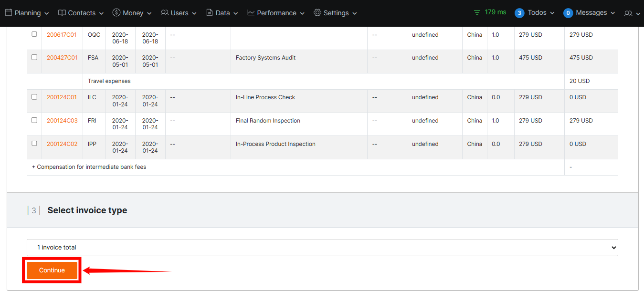Image resolution: width=644 pixels, height=301 pixels.
Task: Open the Data document icon
Action: click(210, 12)
